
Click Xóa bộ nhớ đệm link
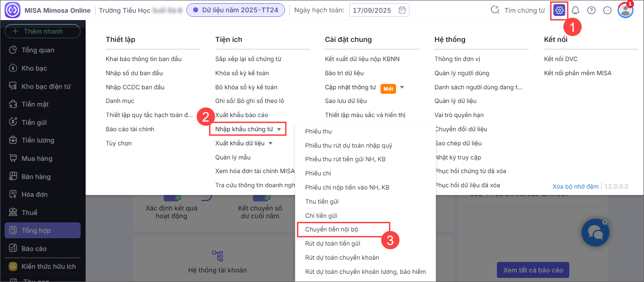click(576, 186)
